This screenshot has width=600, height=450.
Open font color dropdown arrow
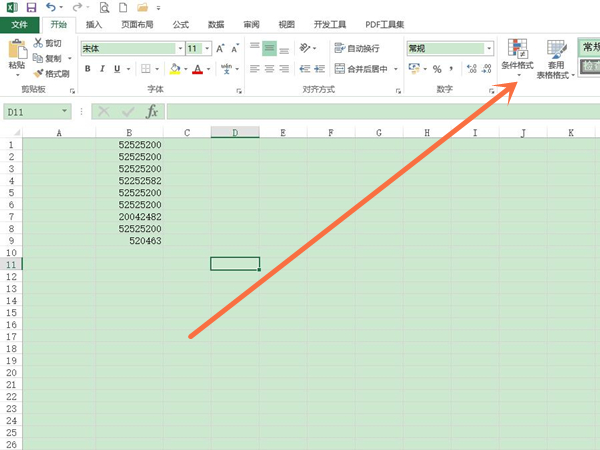point(209,69)
